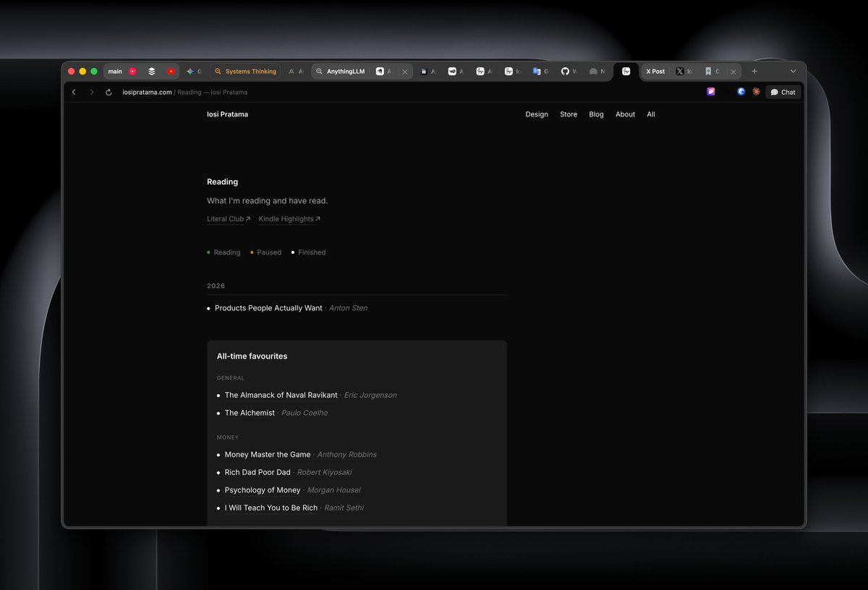Switch to the Google Translate tab
The width and height of the screenshot is (868, 590).
(x=540, y=72)
